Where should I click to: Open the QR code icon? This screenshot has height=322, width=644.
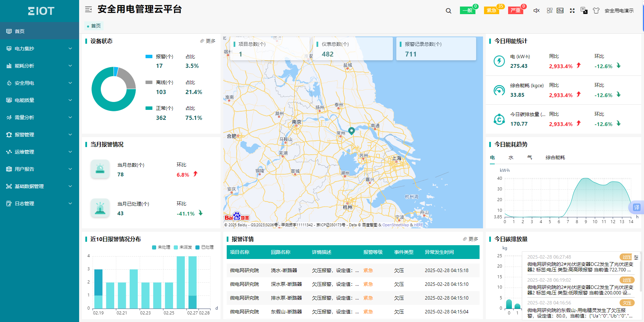[x=549, y=11]
